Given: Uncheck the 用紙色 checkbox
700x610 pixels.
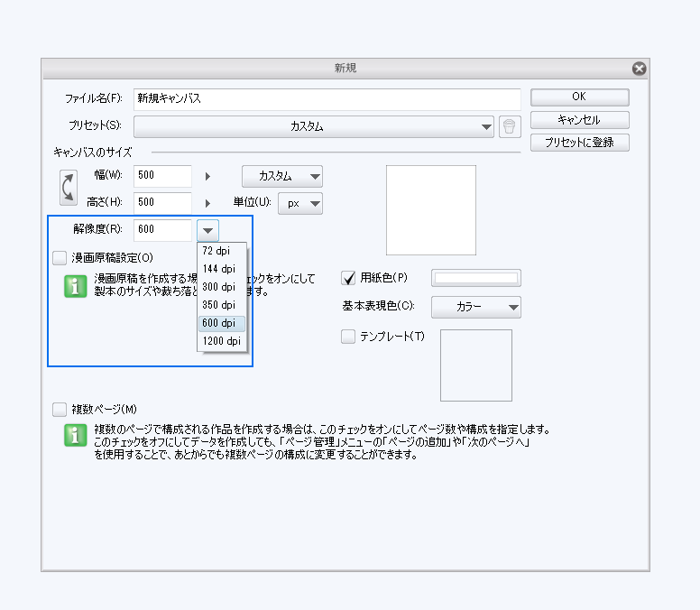Looking at the screenshot, I should 349,278.
